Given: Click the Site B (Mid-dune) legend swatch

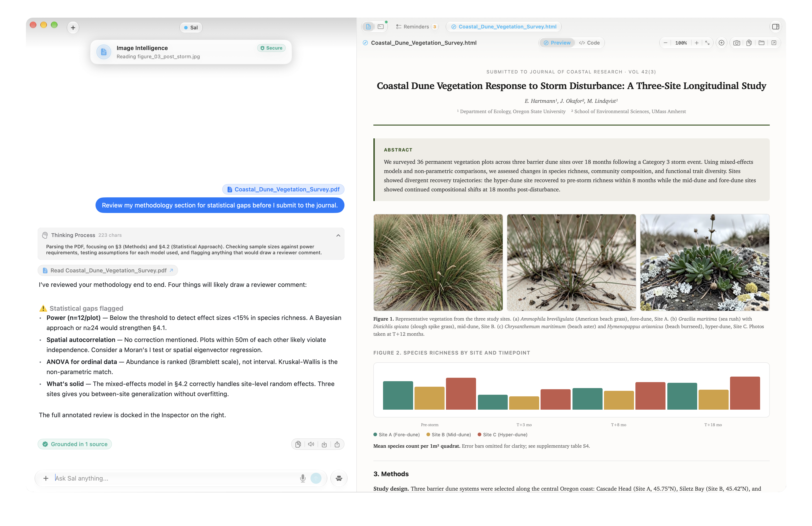Looking at the screenshot, I should [428, 435].
